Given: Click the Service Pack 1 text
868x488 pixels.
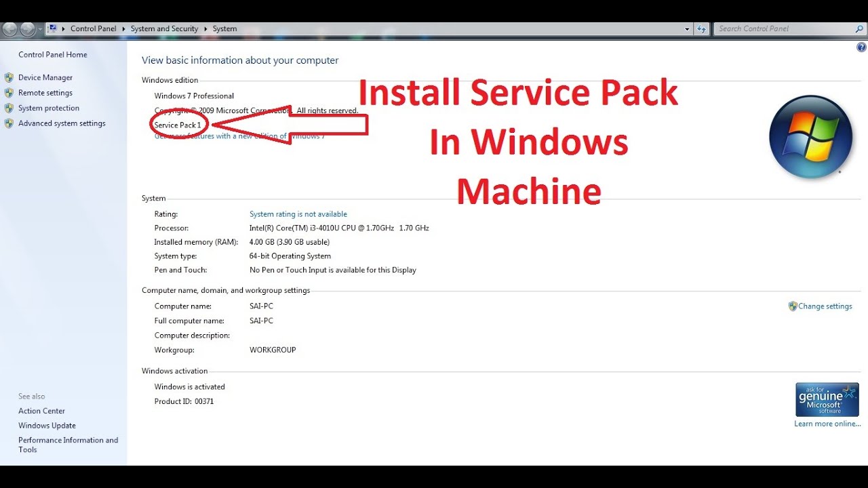Looking at the screenshot, I should click(178, 125).
